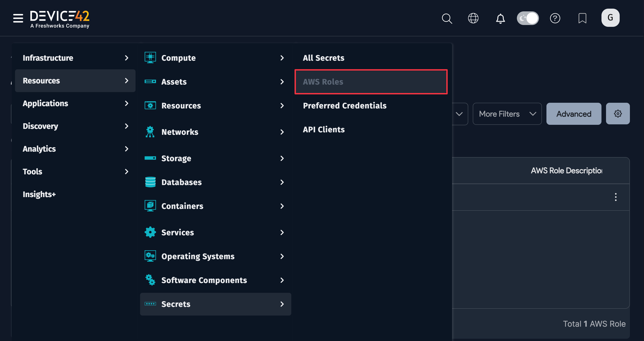Viewport: 644px width, 341px height.
Task: Toggle dark mode switch
Action: (528, 18)
